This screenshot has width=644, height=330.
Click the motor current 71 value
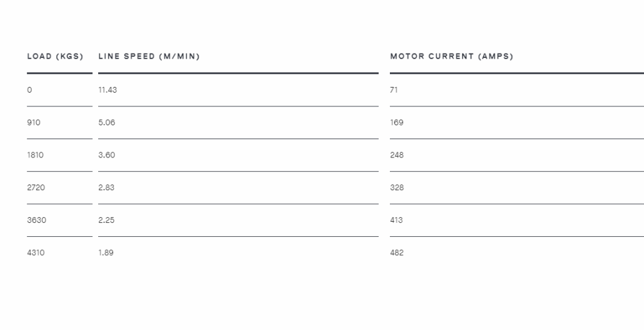pyautogui.click(x=394, y=90)
